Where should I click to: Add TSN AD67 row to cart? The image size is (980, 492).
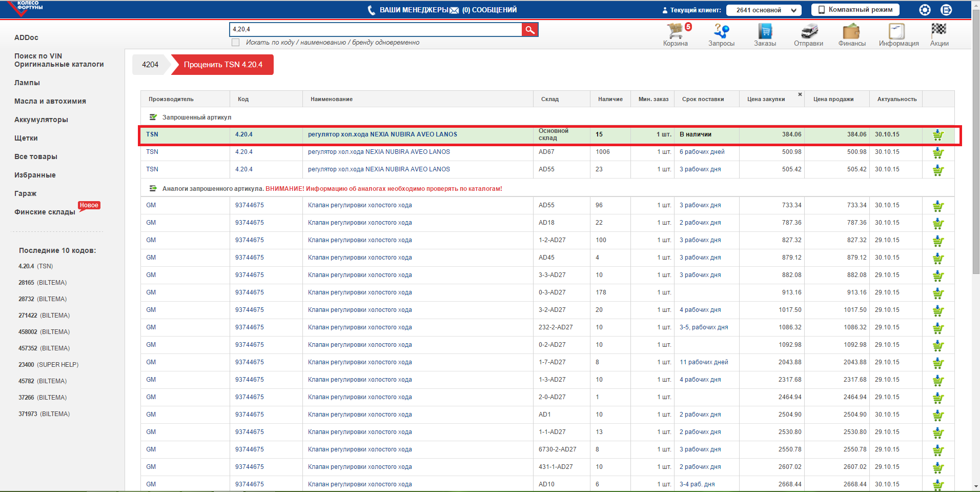pos(938,153)
